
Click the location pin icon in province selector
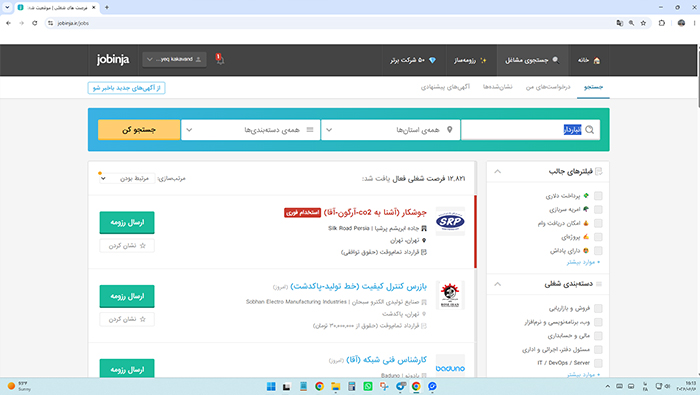coord(450,129)
